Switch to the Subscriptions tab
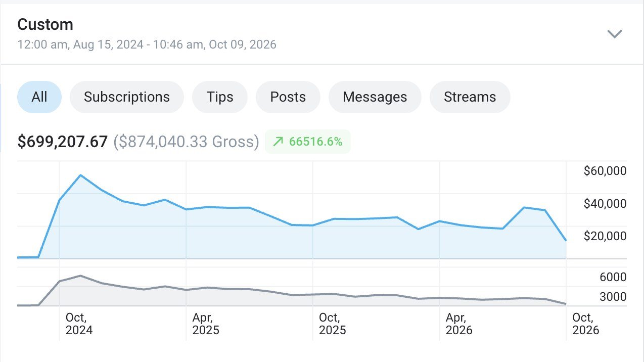 (x=127, y=97)
